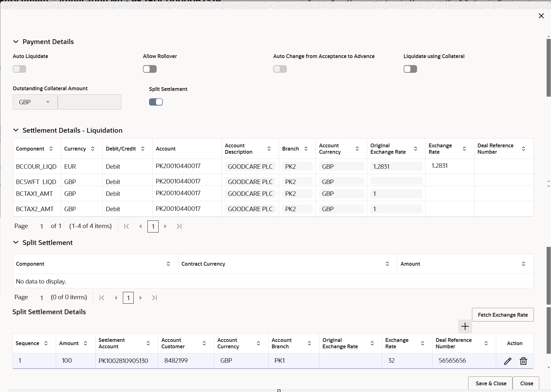
Task: Sort the Component column
Action: tap(51, 149)
